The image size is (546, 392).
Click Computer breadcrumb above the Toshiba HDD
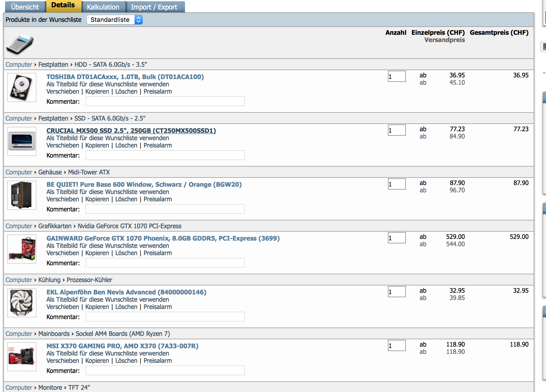coord(19,64)
